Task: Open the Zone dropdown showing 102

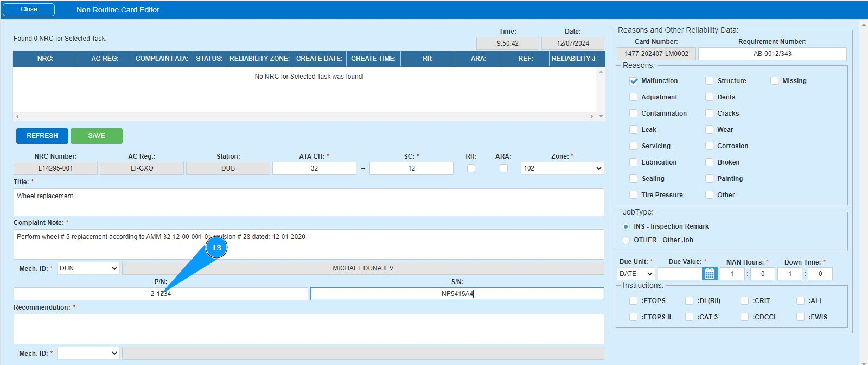Action: (x=562, y=168)
